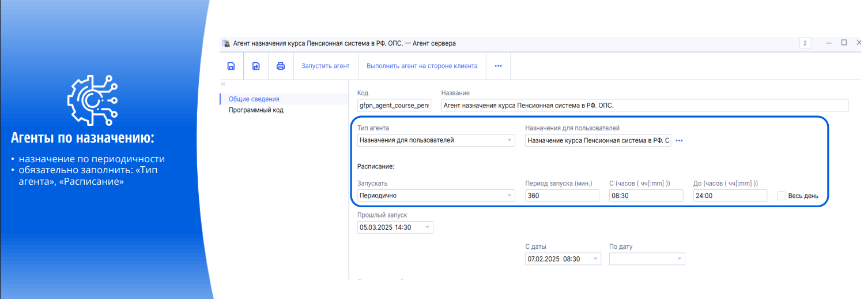Screen dimensions: 868x299
Task: Select the Общие сведения section
Action: pos(254,99)
